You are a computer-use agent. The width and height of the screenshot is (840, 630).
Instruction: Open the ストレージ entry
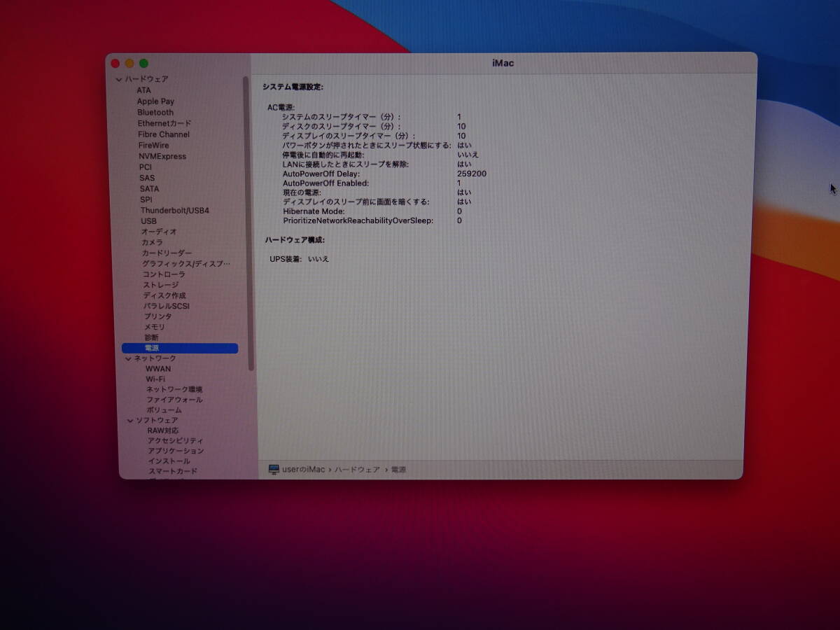pyautogui.click(x=160, y=285)
